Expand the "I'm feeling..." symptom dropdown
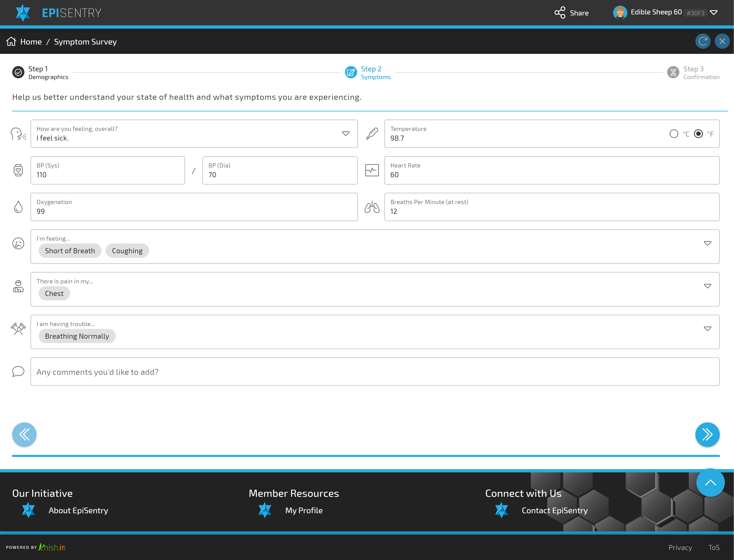 pyautogui.click(x=707, y=243)
